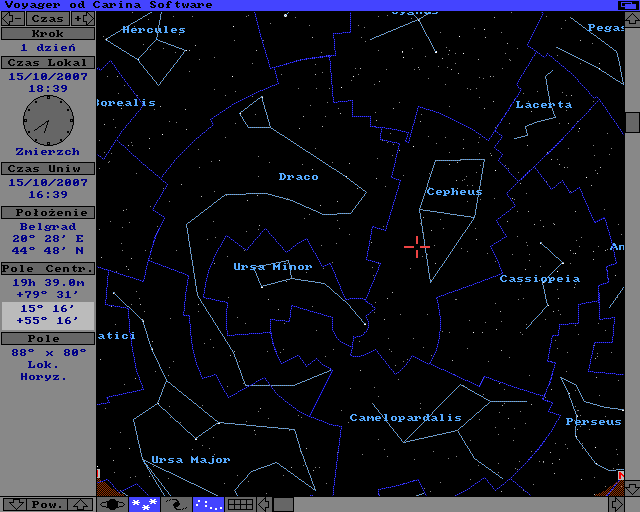Screen dimensions: 640x512
Task: Click the step time backward arrow
Action: click(12, 18)
